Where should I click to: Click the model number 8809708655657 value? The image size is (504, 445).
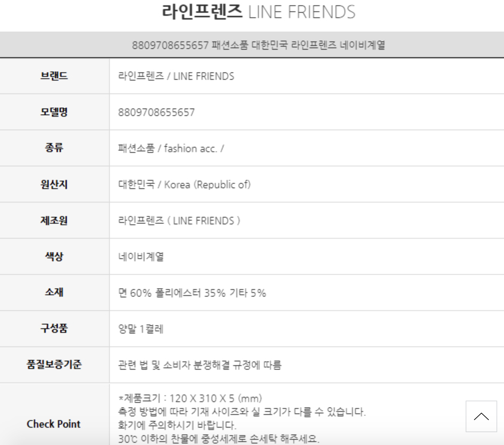coord(156,112)
